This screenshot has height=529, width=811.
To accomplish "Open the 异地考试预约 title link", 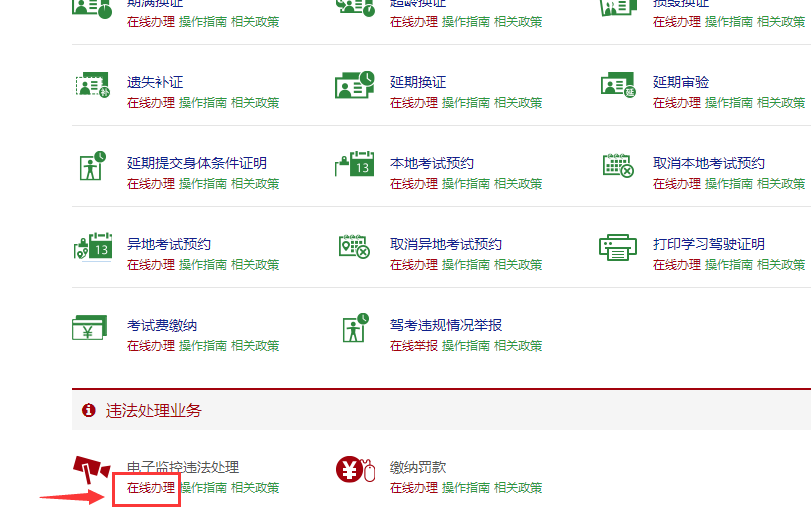I will pos(169,244).
